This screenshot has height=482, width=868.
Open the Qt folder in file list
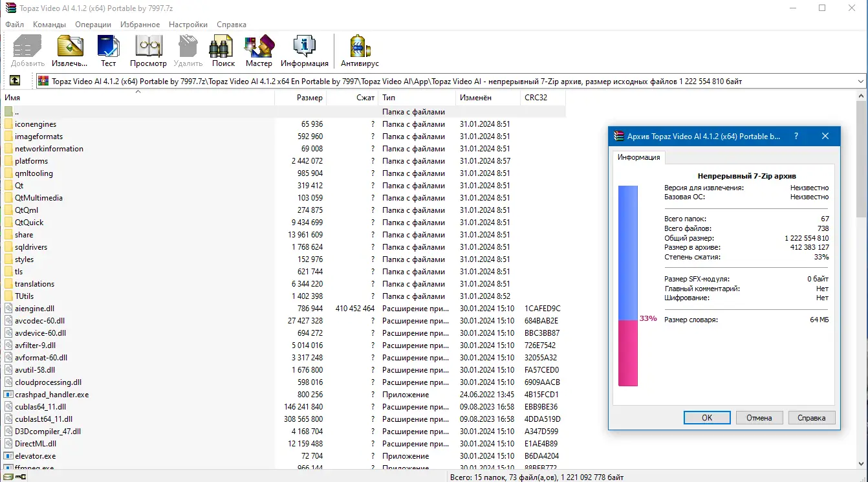click(x=21, y=185)
